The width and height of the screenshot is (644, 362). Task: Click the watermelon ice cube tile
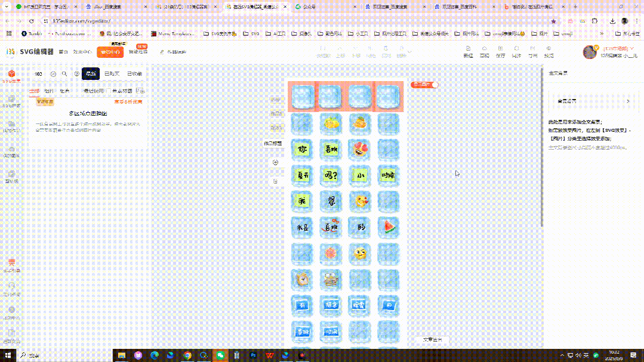coord(388,227)
